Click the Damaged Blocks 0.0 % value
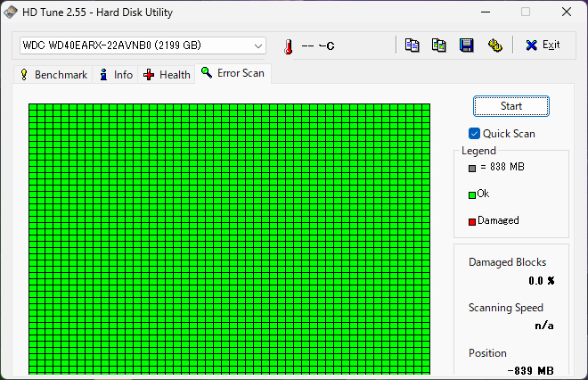Screen dimensions: 588x380 541,281
